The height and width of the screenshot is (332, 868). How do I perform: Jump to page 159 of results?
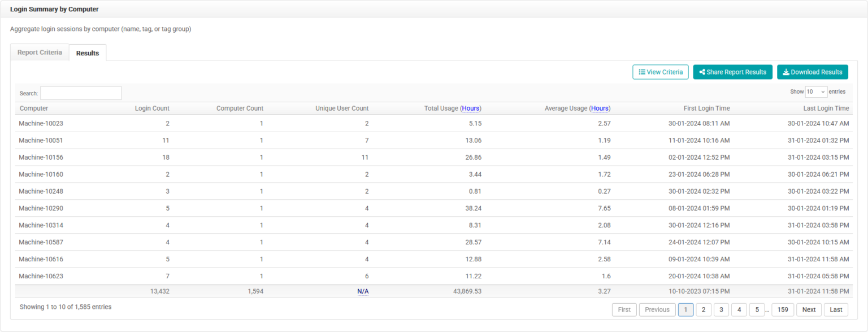(x=782, y=309)
